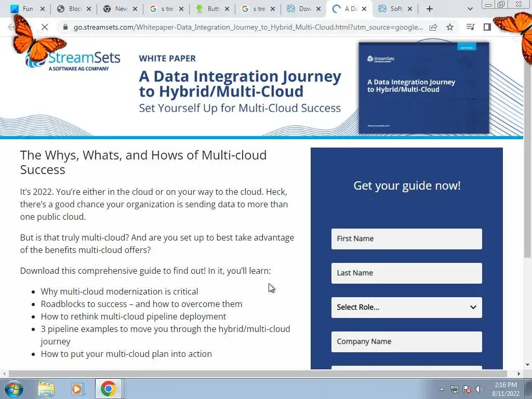Open the media control icon in toolbar
This screenshot has width=532, height=399.
[471, 27]
